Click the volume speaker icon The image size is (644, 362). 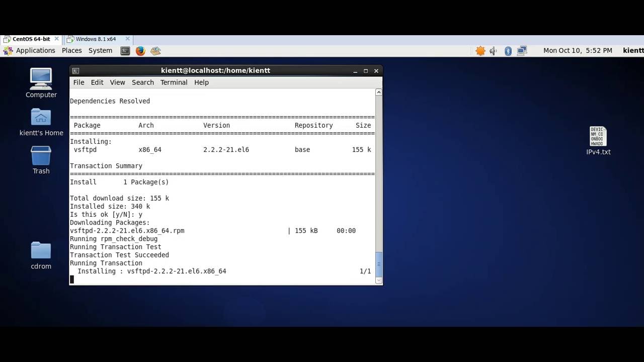[x=494, y=51]
